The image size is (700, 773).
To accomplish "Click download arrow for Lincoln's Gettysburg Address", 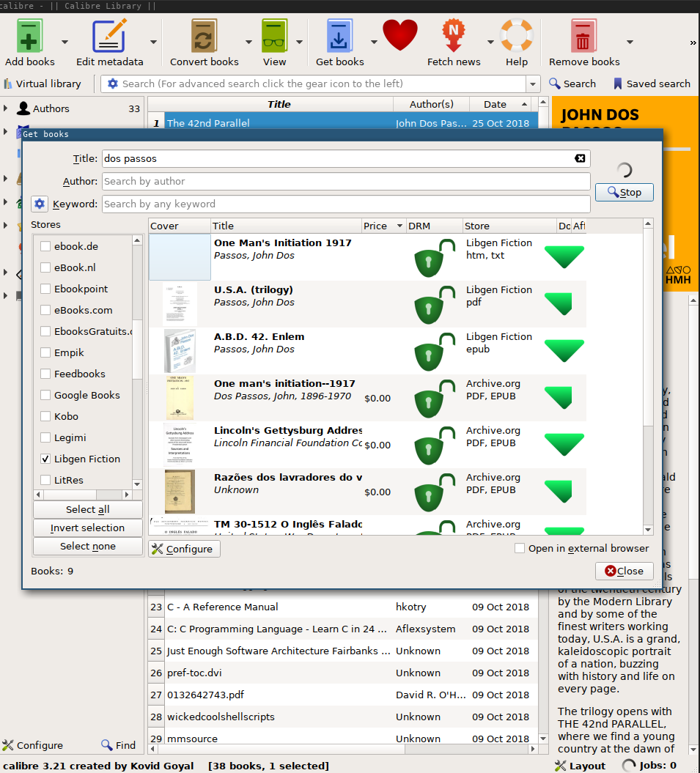I will pos(564,444).
